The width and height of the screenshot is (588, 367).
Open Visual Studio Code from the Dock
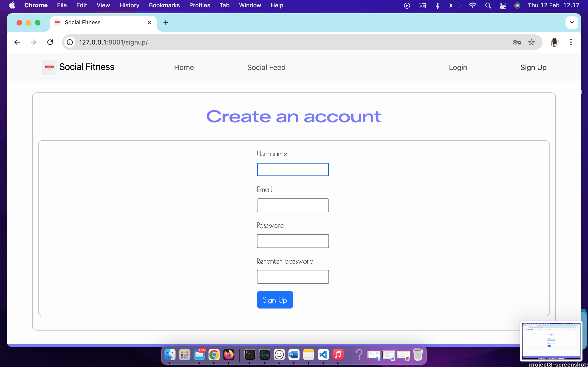(x=324, y=355)
